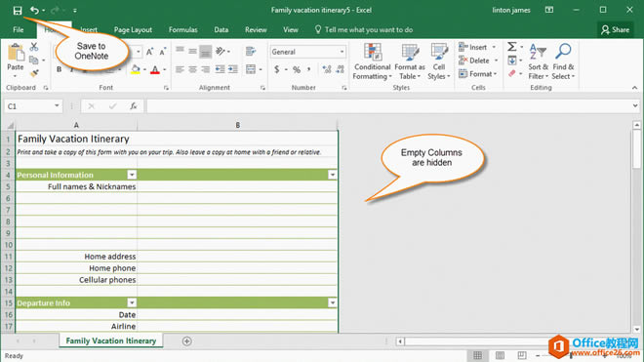The height and width of the screenshot is (362, 644).
Task: Center the text horizontally
Action: coord(192,69)
